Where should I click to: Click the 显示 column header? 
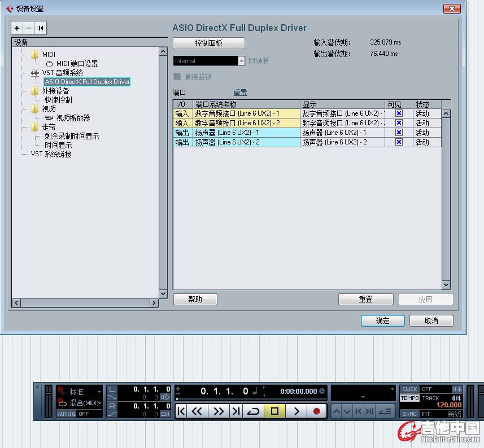point(342,104)
